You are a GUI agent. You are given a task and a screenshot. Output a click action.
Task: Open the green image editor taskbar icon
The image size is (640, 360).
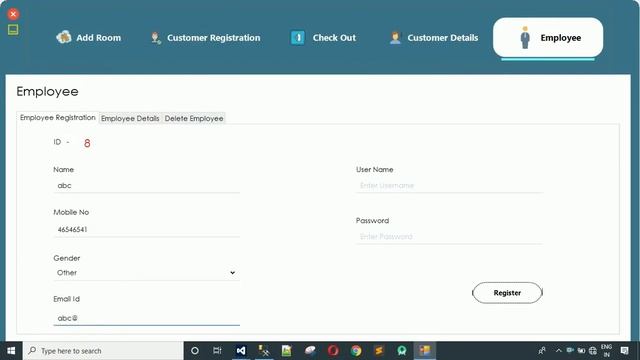click(x=287, y=351)
